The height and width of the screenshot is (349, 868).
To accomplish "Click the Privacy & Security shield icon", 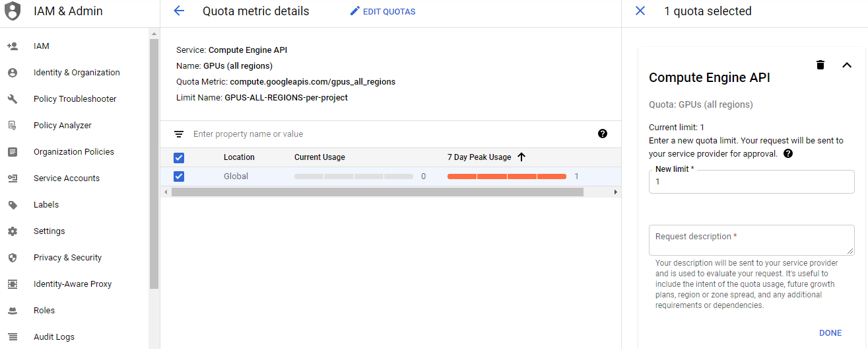I will 12,258.
